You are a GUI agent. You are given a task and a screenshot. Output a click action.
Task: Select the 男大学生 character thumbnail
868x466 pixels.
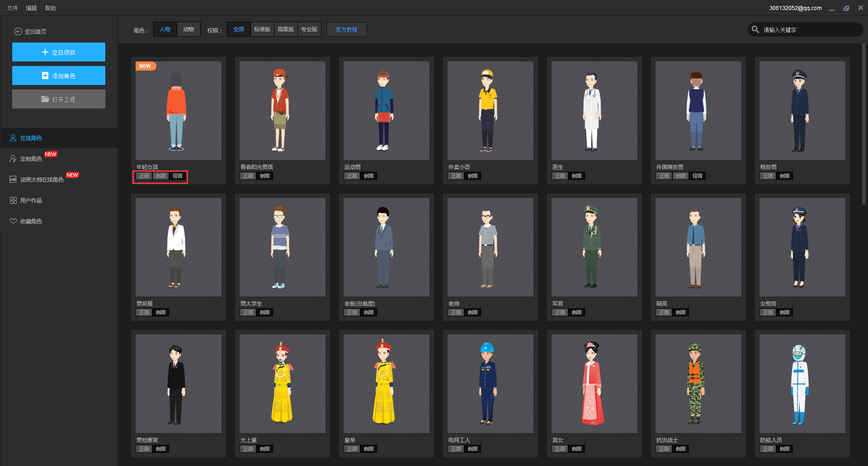pyautogui.click(x=283, y=247)
